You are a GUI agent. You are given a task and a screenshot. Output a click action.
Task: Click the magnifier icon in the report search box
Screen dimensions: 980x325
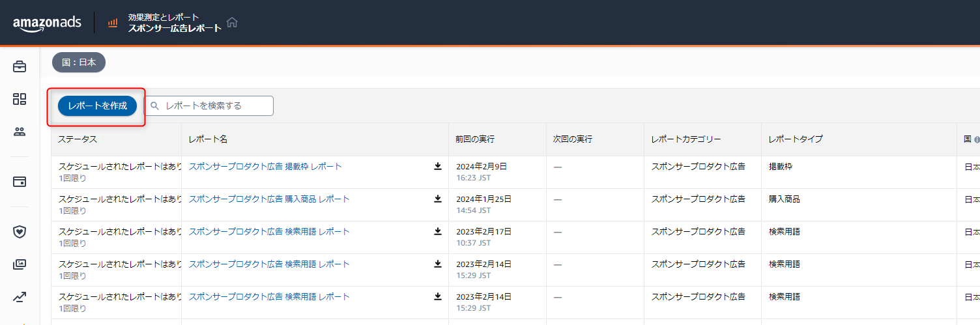pos(155,106)
